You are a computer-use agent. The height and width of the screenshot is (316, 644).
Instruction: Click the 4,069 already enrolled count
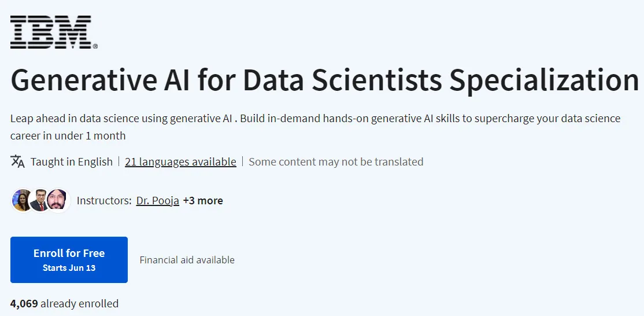tap(65, 304)
